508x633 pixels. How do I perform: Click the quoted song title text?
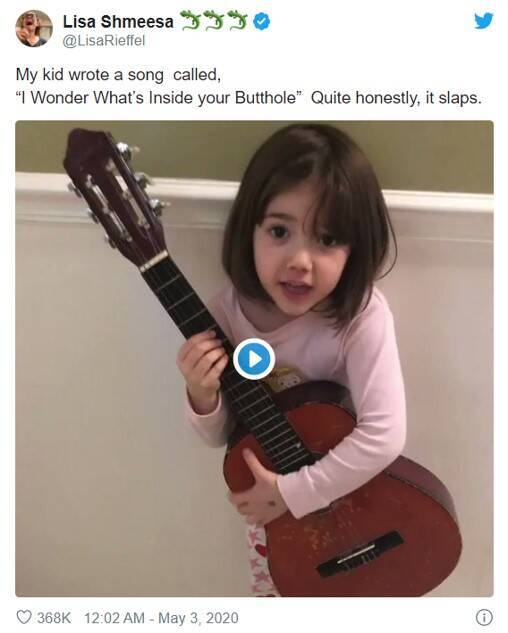(159, 98)
